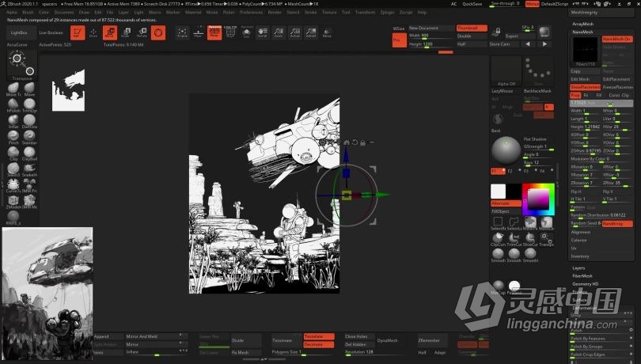
Task: Select the ClayBuildup brush
Action: (29, 154)
